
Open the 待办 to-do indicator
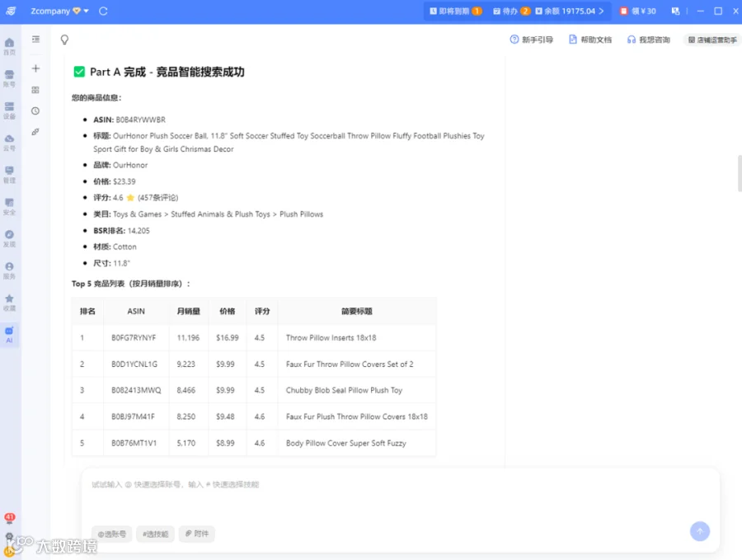pos(511,11)
